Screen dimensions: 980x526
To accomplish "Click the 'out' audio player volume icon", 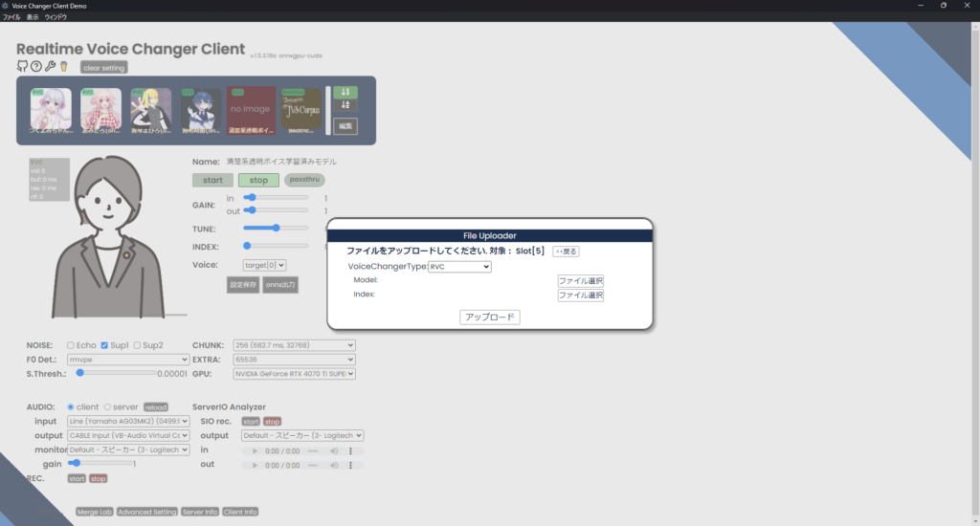I will point(334,465).
